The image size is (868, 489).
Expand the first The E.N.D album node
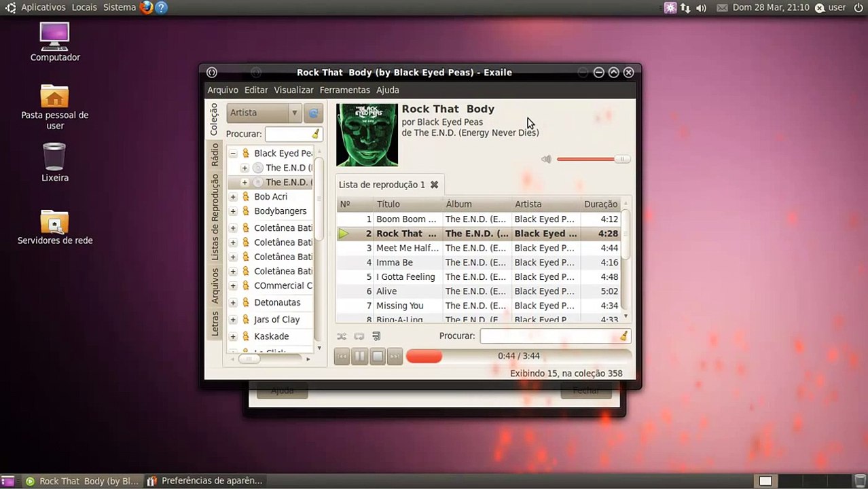click(245, 168)
